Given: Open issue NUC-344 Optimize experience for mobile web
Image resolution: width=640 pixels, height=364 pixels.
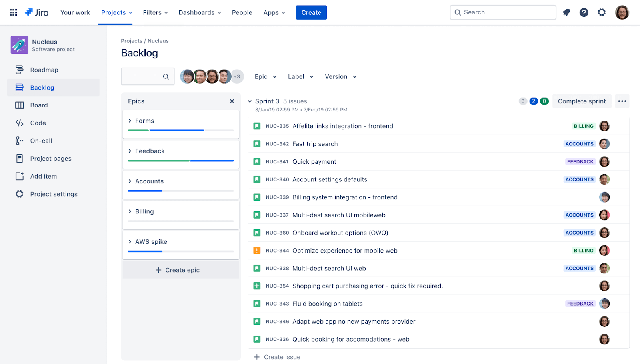Looking at the screenshot, I should [345, 250].
